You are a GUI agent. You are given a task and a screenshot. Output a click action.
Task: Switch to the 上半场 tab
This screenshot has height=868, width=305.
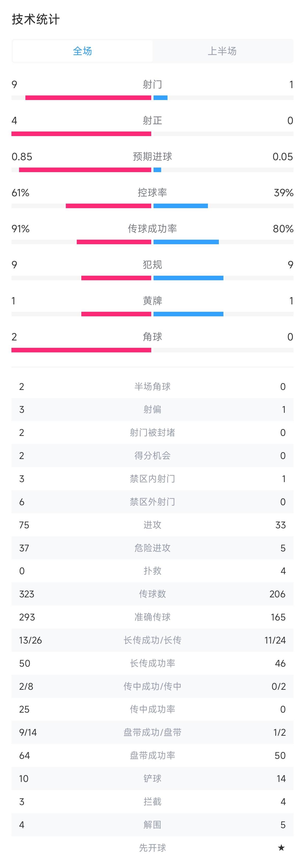click(x=222, y=51)
